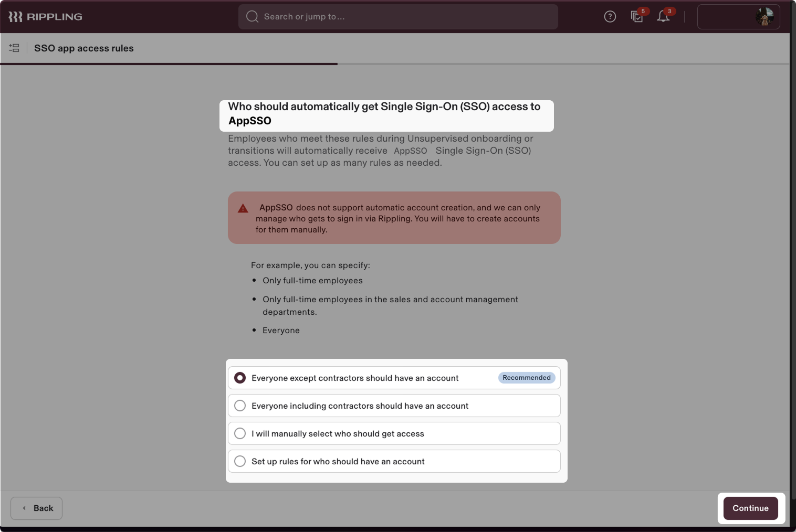Click the magnifying glass search icon
This screenshot has width=796, height=532.
click(x=252, y=17)
